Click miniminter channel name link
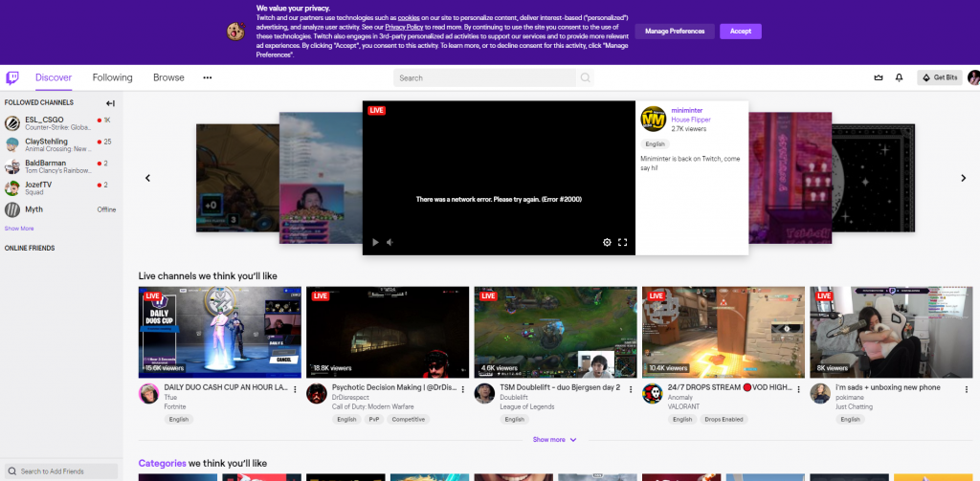This screenshot has height=481, width=980. [686, 110]
